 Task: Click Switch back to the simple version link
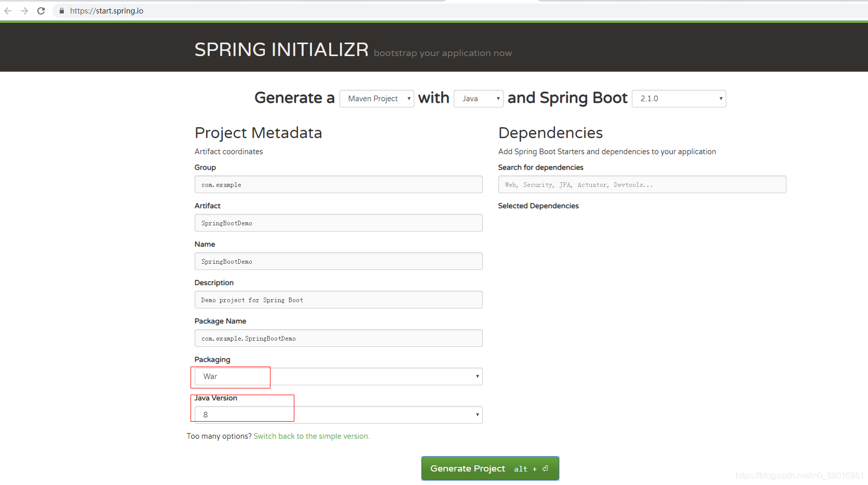pos(311,436)
